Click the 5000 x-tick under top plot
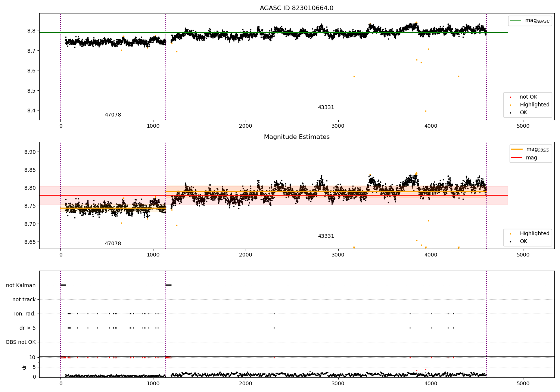The width and height of the screenshot is (560, 392). point(523,126)
